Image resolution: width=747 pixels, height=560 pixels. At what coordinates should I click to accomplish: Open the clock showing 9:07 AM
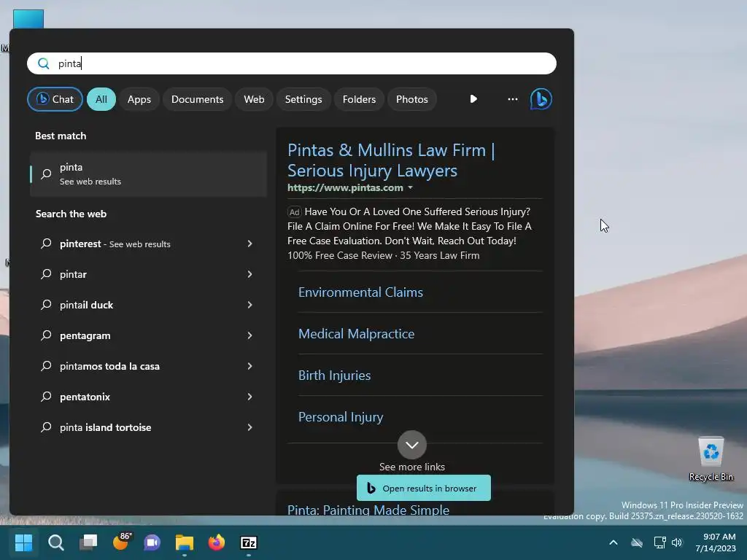pyautogui.click(x=716, y=542)
